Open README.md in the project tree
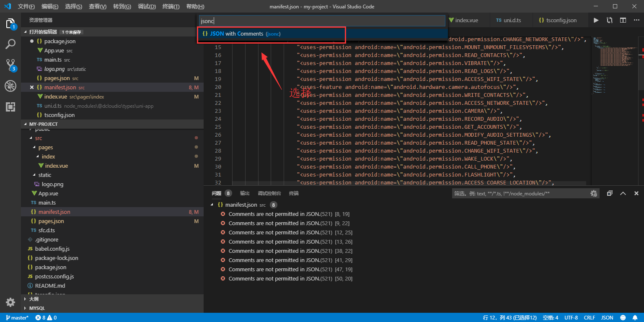The height and width of the screenshot is (322, 644). coord(112,286)
